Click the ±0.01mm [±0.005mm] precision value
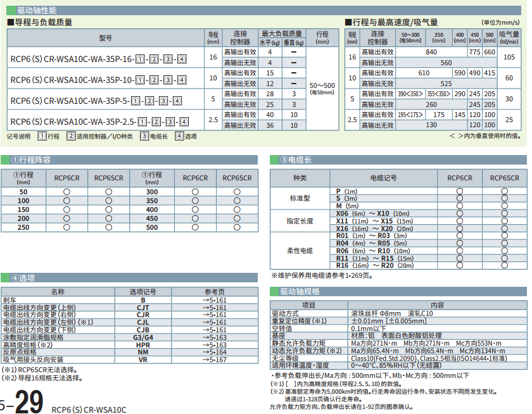The height and width of the screenshot is (414, 532). pos(388,321)
